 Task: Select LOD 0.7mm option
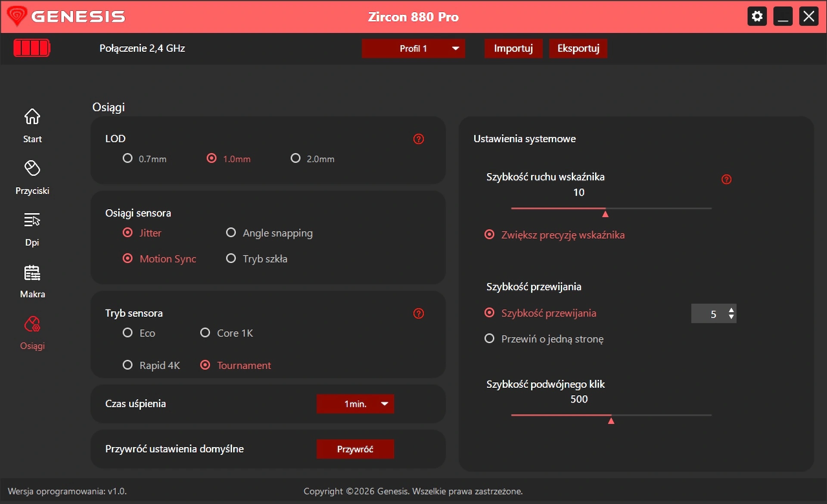tap(145, 159)
